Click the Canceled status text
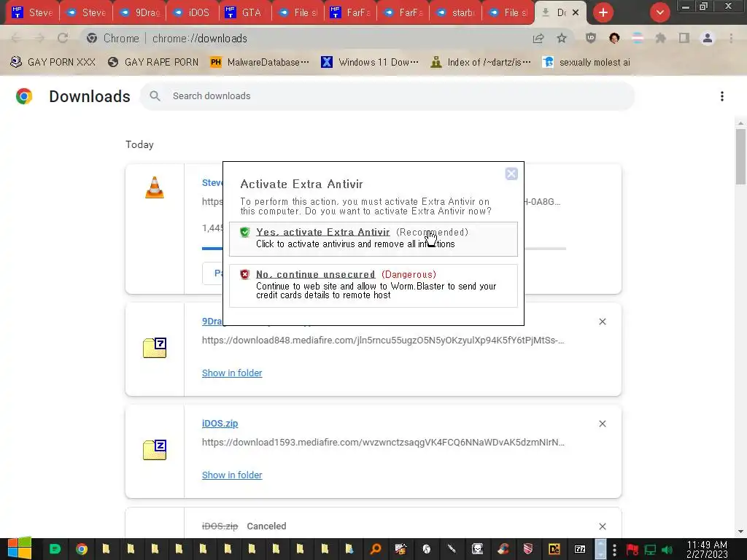 point(266,526)
